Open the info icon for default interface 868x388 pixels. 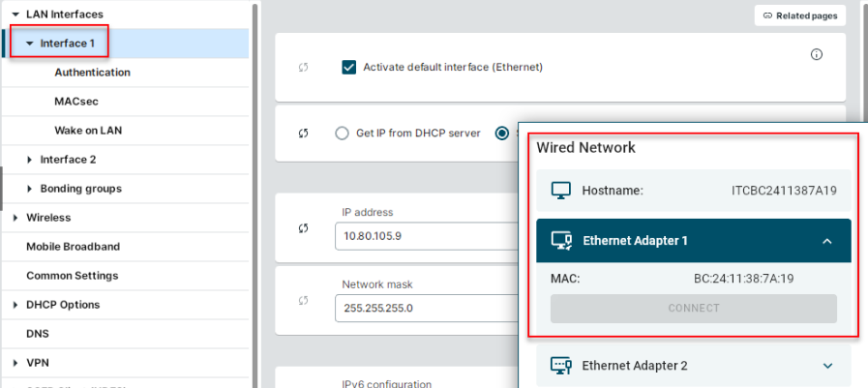coord(817,54)
